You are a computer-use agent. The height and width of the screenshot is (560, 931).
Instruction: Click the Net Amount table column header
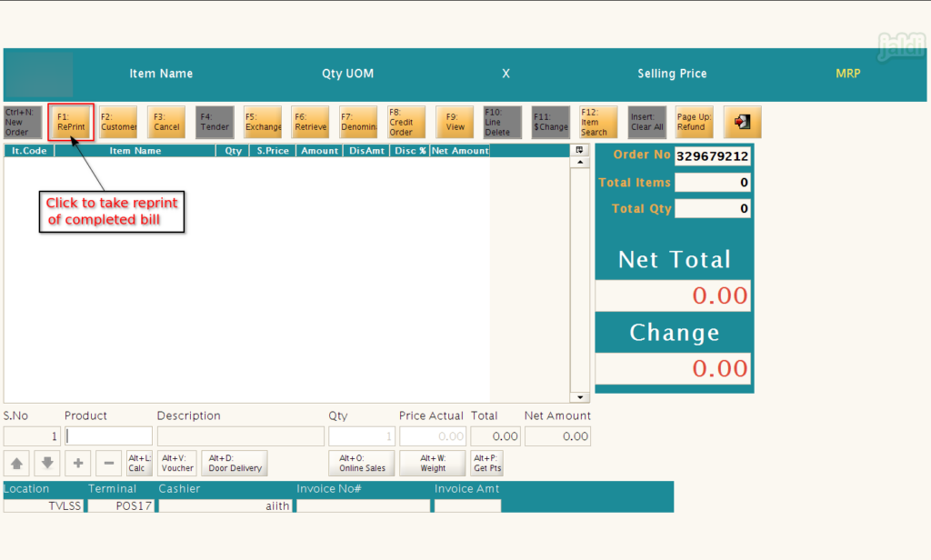pos(460,151)
